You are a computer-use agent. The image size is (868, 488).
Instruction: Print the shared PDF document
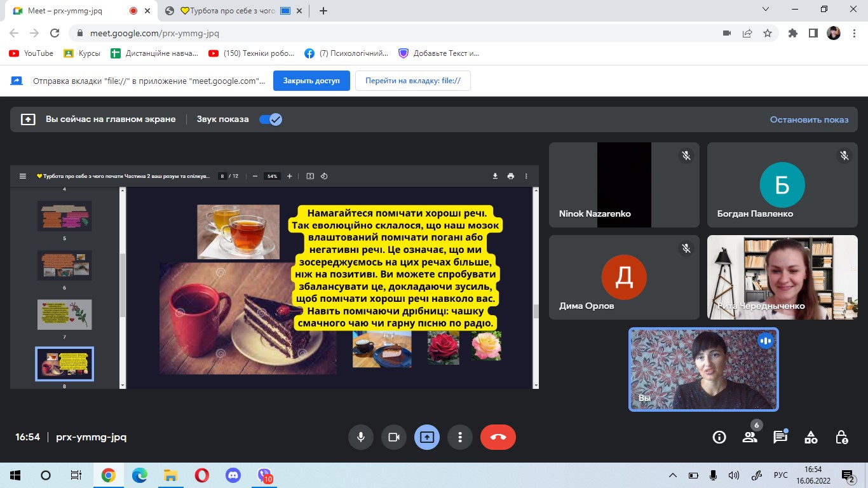[x=510, y=176]
